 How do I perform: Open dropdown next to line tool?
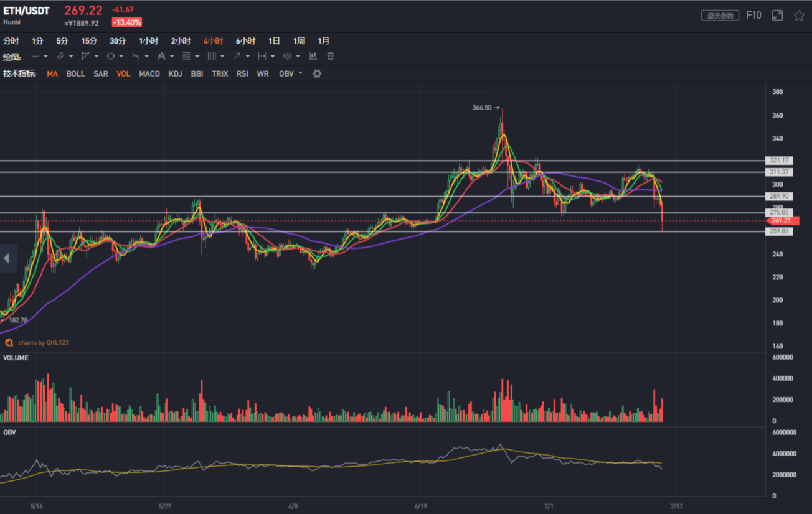46,57
